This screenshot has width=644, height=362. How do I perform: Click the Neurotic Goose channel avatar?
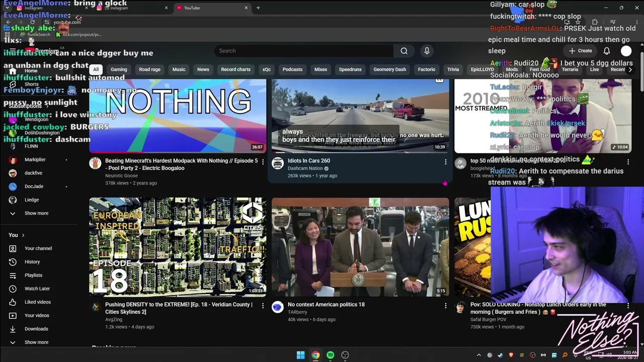point(95,163)
